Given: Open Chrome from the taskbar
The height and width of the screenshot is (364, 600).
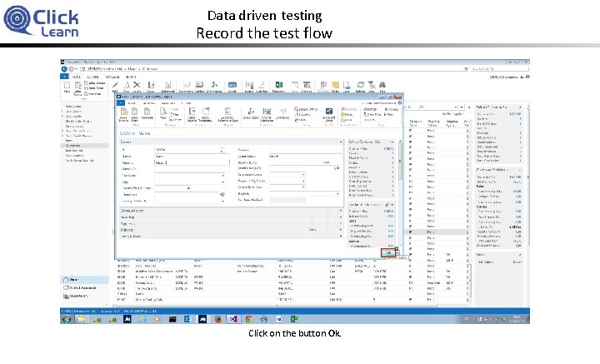Looking at the screenshot, I should [x=248, y=319].
